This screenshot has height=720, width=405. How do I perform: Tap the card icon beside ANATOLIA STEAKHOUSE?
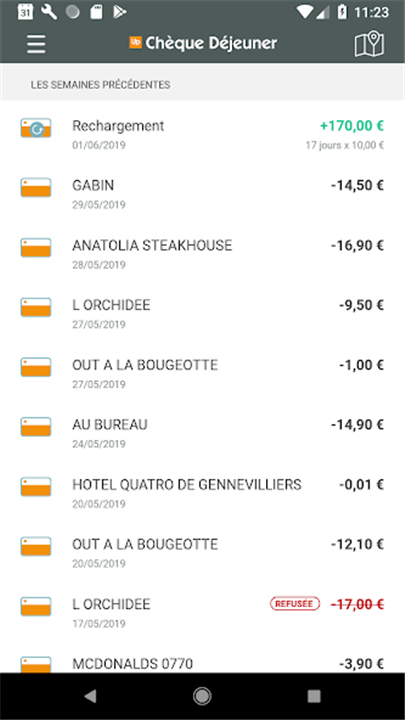pyautogui.click(x=36, y=248)
